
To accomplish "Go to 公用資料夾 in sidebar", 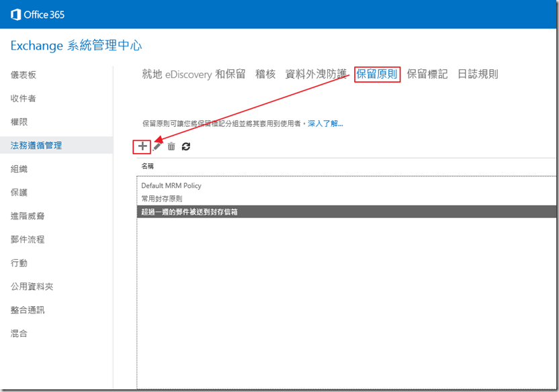I will tap(32, 287).
